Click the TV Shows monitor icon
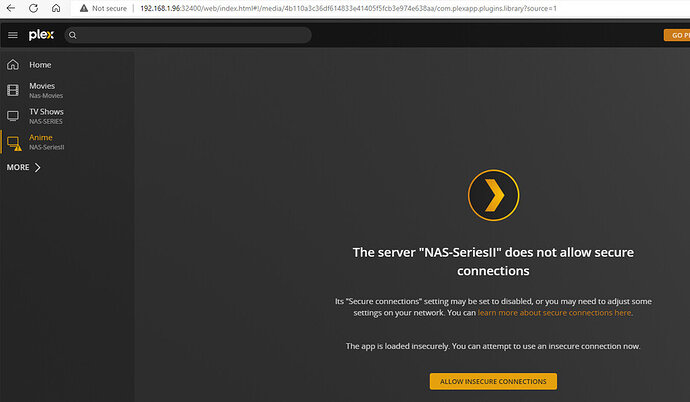 click(13, 116)
